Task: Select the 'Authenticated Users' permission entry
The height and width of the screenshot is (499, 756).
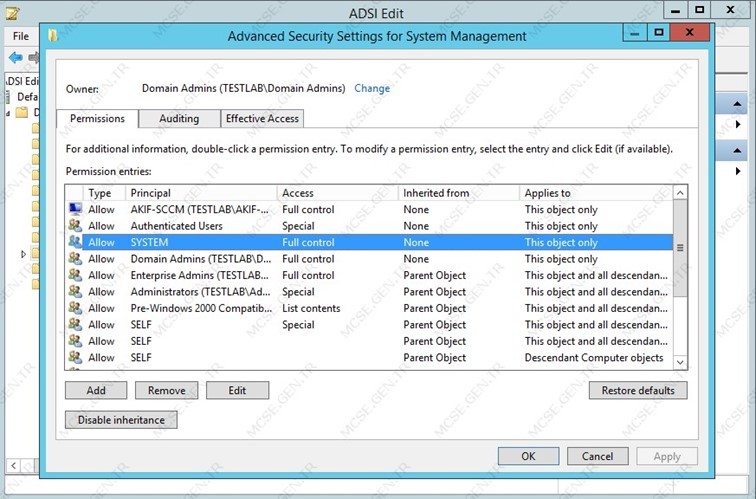Action: pos(370,226)
